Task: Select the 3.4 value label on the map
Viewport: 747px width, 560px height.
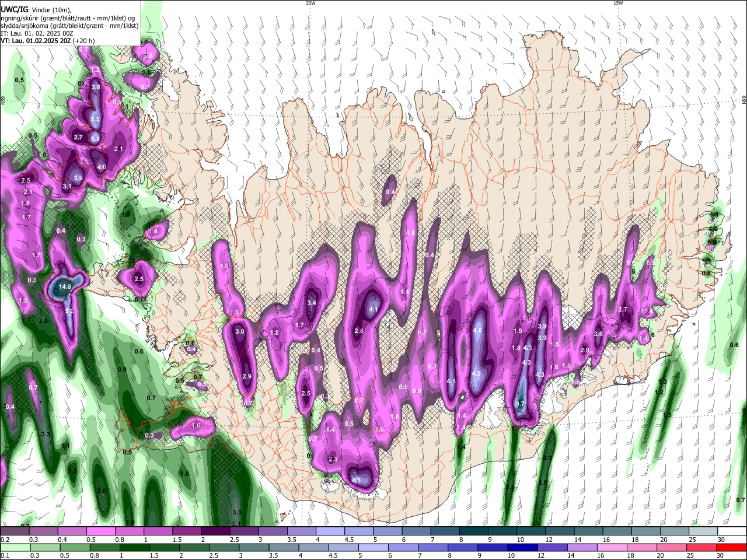Action: (x=312, y=303)
